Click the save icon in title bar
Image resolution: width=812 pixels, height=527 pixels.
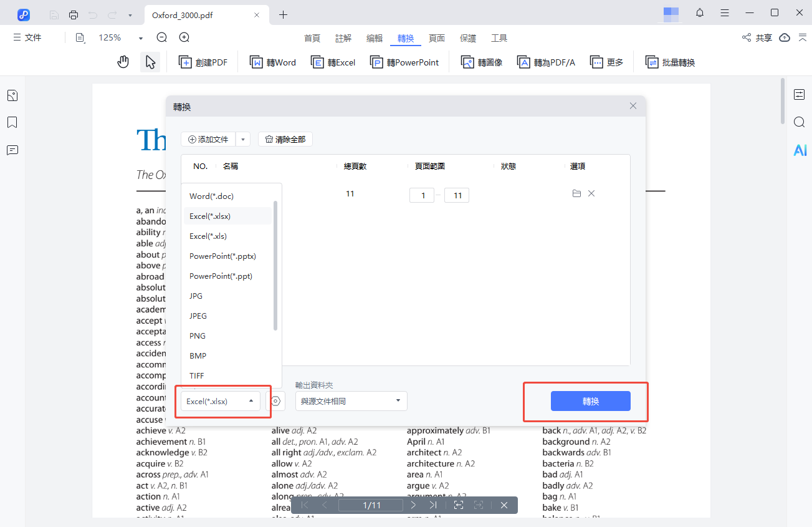(x=54, y=14)
